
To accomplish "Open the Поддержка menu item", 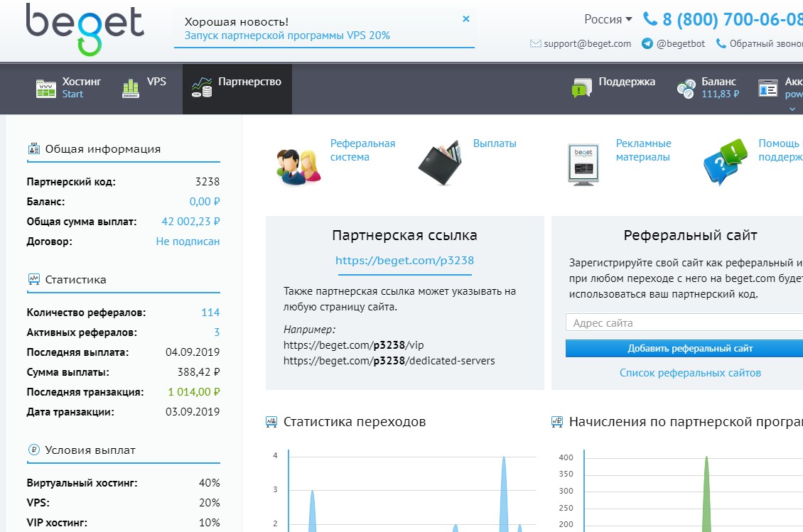I will [627, 82].
